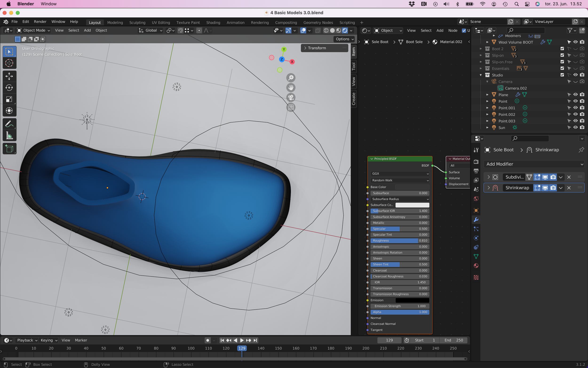The image size is (588, 368).
Task: Open the Render menu
Action: click(40, 22)
